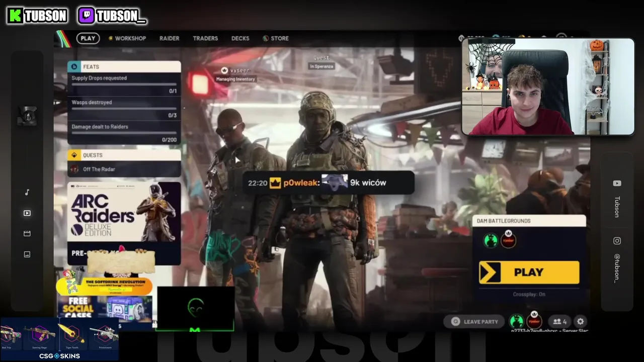Click the Twitch TUBSON_ logo
This screenshot has height=362, width=644.
[x=112, y=16]
